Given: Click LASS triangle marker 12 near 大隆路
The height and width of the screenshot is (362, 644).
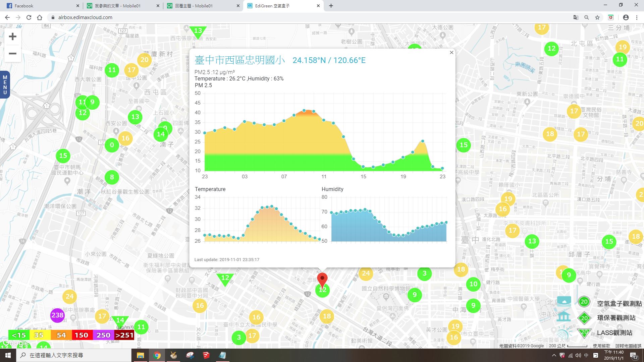Looking at the screenshot, I should 225,279.
